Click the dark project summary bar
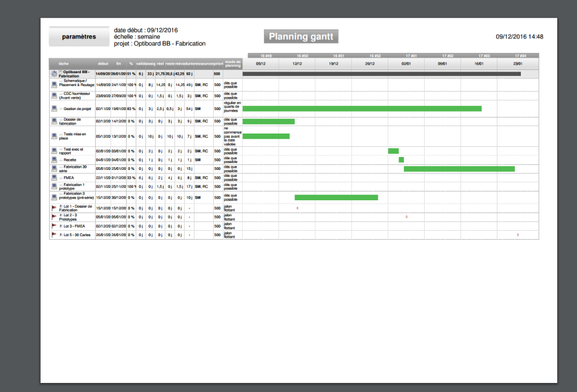The width and height of the screenshot is (577, 392). point(381,74)
